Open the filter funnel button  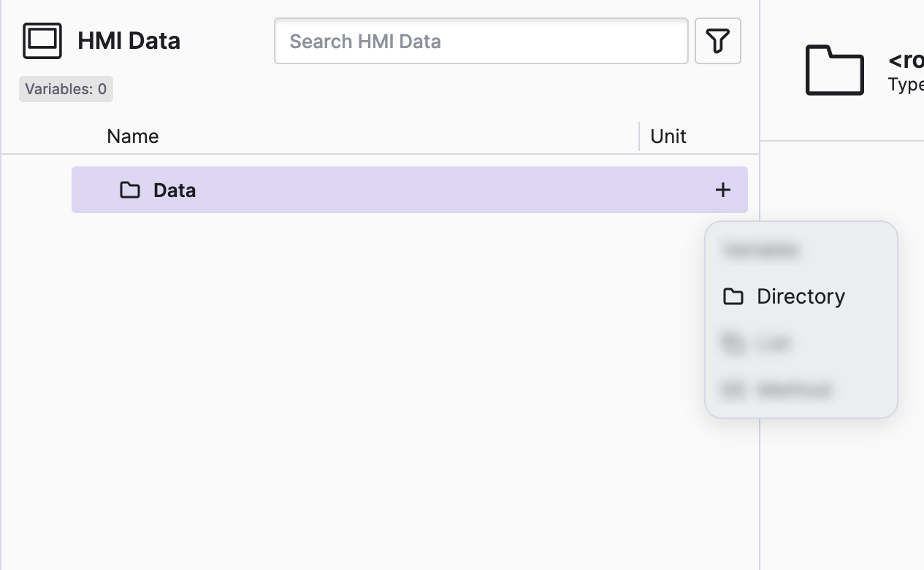pyautogui.click(x=717, y=41)
